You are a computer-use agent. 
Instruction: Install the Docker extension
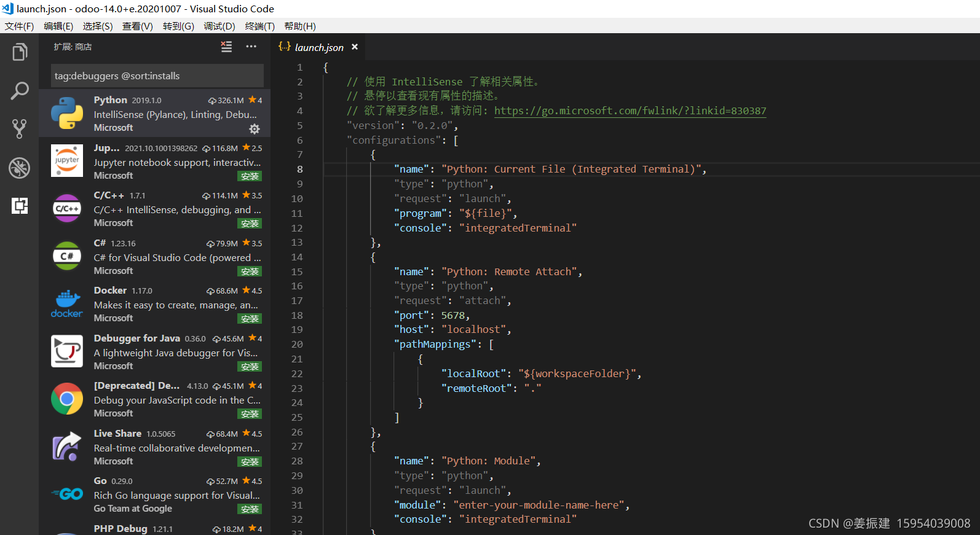point(250,319)
